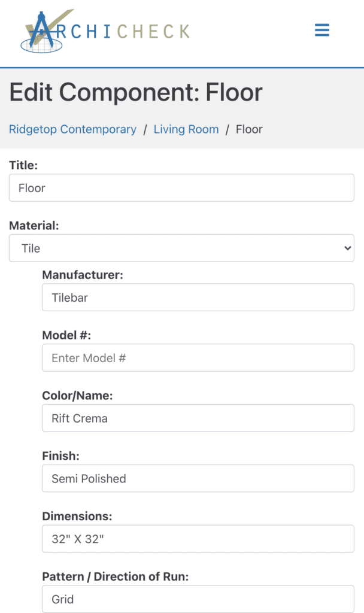Image resolution: width=364 pixels, height=613 pixels.
Task: Click the "Finish:" label
Action: point(60,456)
